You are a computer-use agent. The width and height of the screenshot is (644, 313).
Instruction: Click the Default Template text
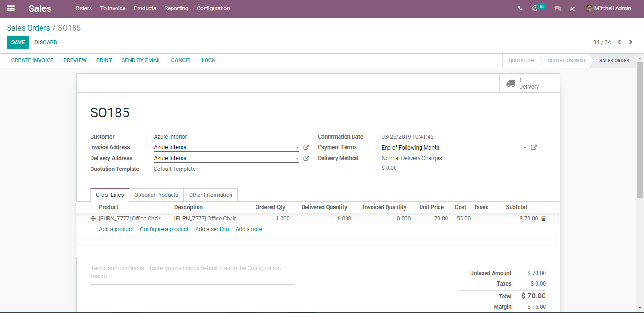[x=174, y=169]
